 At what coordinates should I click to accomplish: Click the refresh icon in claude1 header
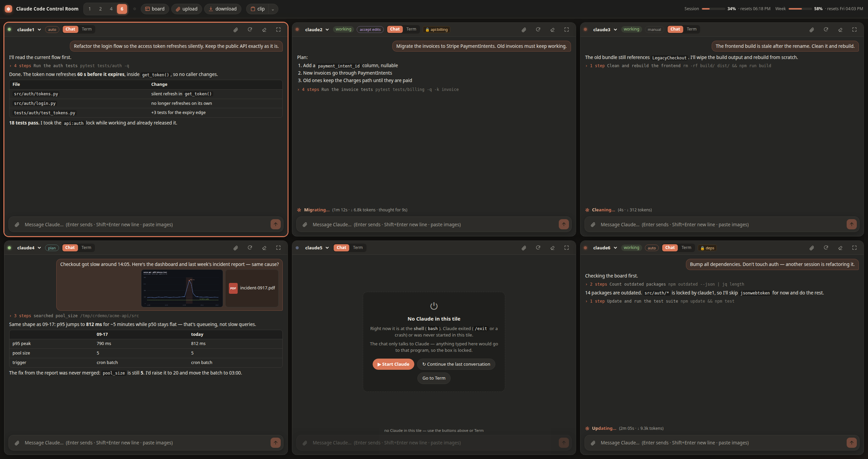[250, 30]
